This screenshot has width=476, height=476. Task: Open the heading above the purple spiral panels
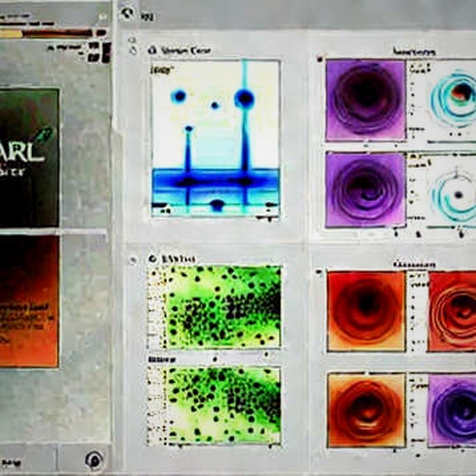pos(414,52)
